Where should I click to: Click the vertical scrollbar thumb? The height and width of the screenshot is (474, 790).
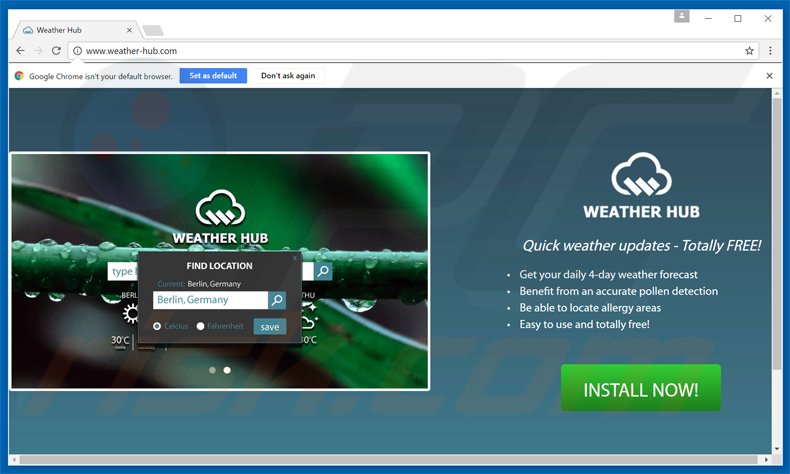point(777,234)
